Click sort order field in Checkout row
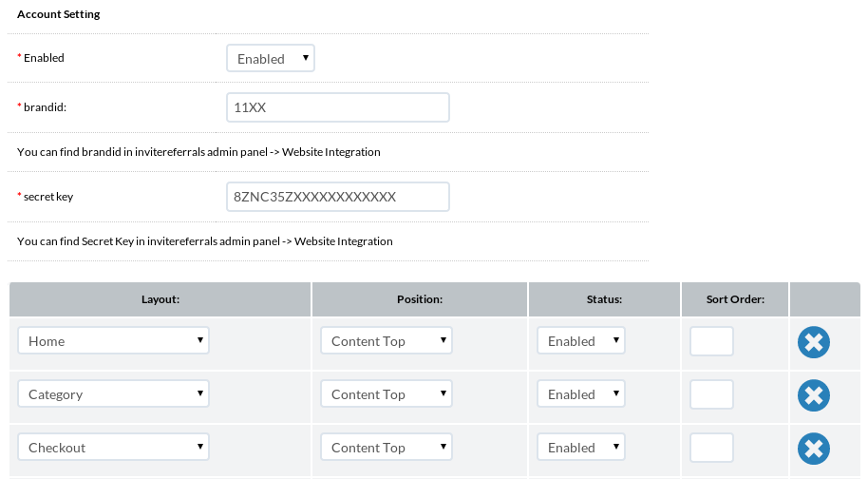This screenshot has width=868, height=479. coord(711,448)
